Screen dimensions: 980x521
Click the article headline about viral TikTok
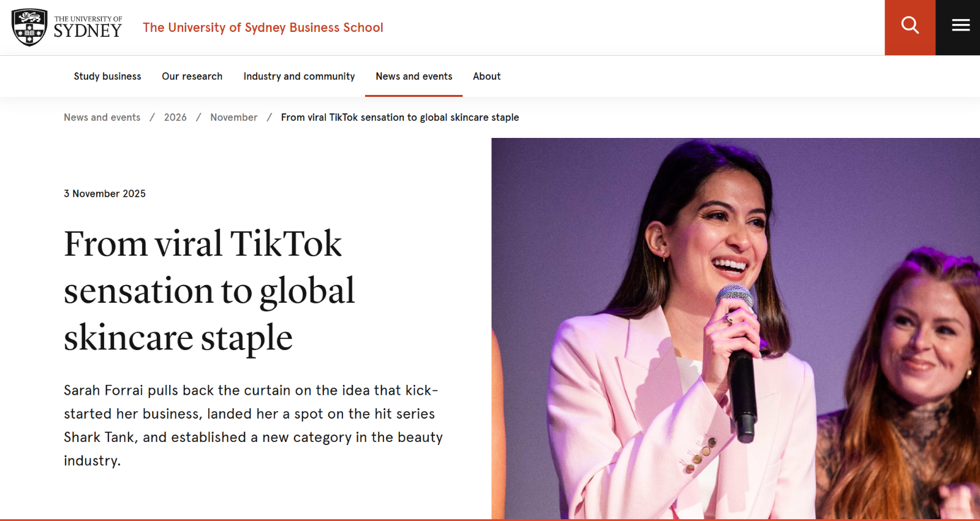[209, 290]
